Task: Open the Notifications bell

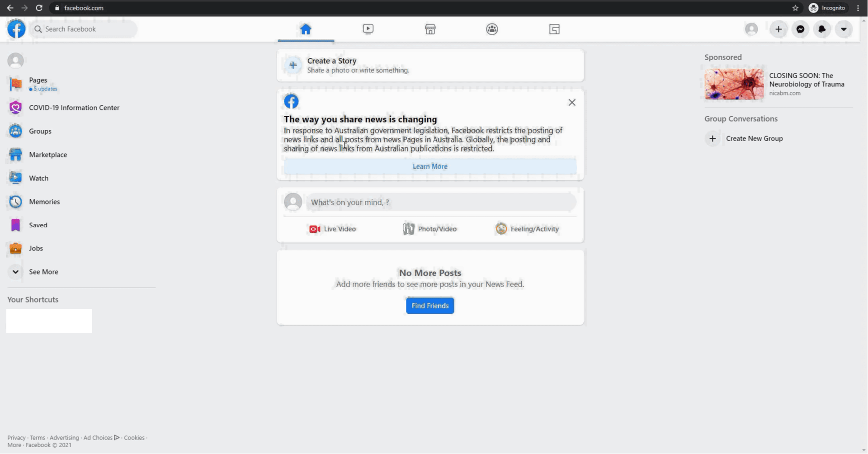Action: pyautogui.click(x=822, y=29)
